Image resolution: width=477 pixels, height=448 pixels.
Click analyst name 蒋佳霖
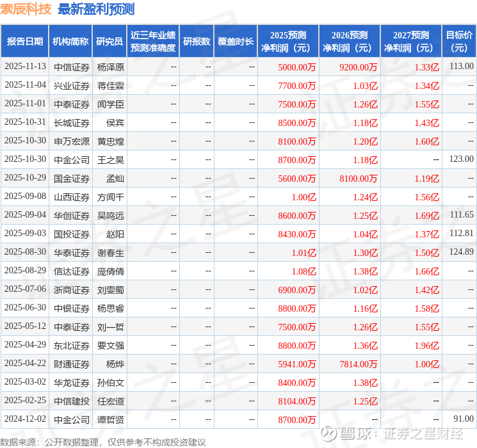point(110,86)
